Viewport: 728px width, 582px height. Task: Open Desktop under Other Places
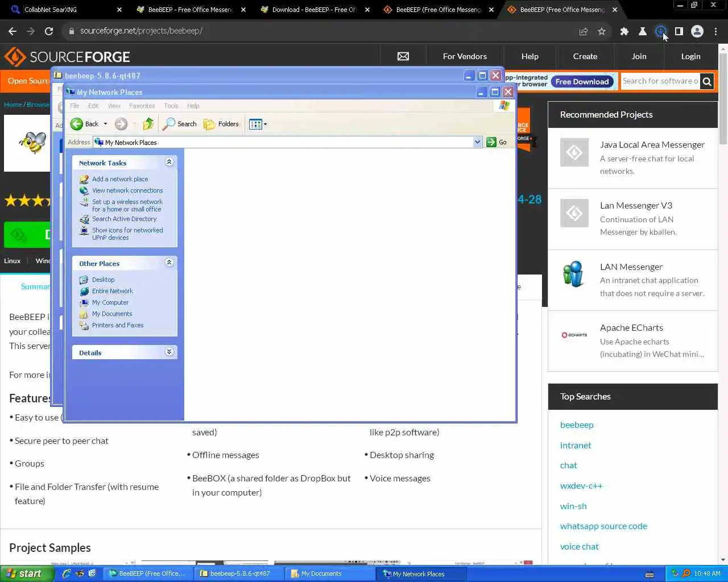[x=103, y=280]
